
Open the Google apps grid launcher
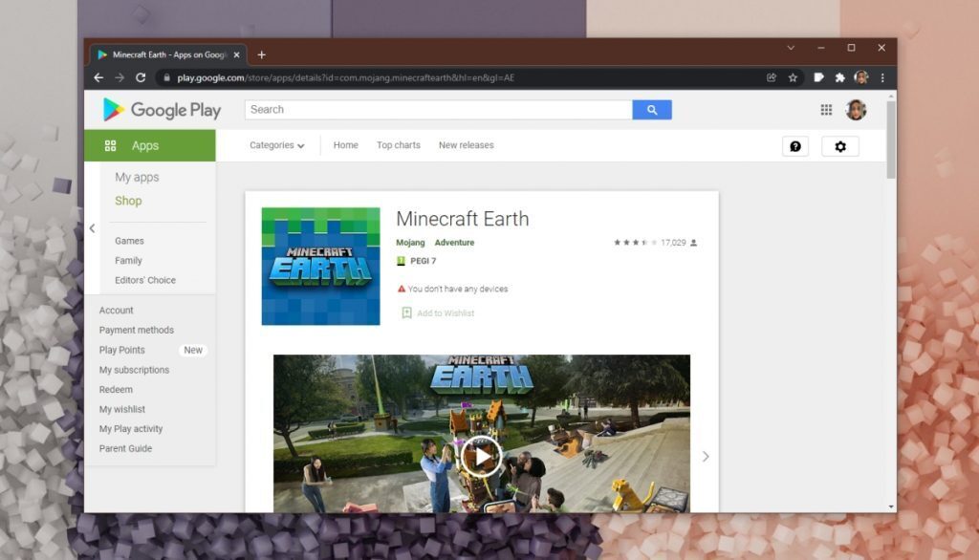pos(826,109)
